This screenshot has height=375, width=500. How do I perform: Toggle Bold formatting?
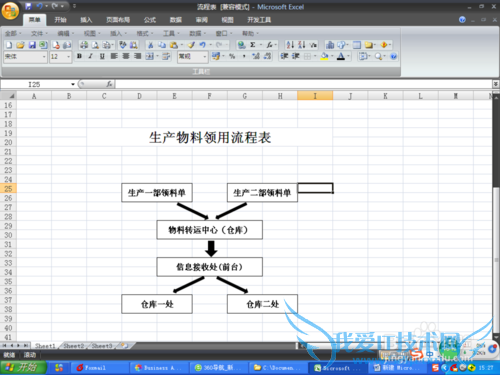pyautogui.click(x=79, y=56)
